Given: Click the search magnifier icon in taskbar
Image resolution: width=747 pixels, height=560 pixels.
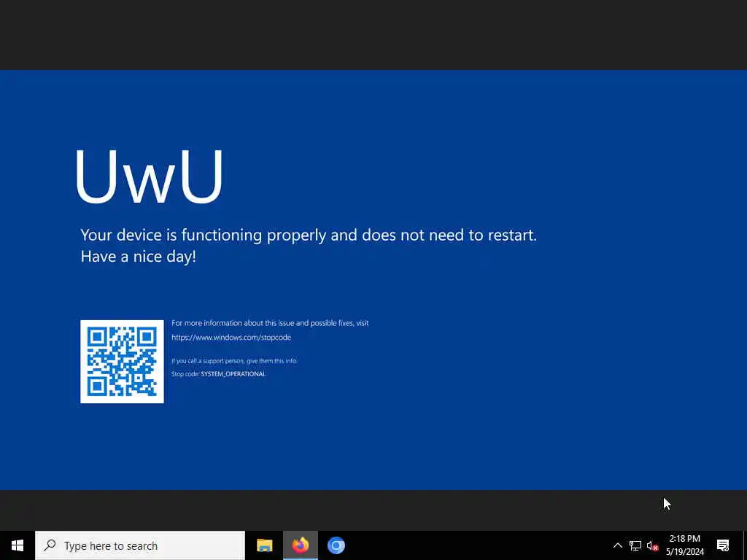Looking at the screenshot, I should (x=50, y=545).
